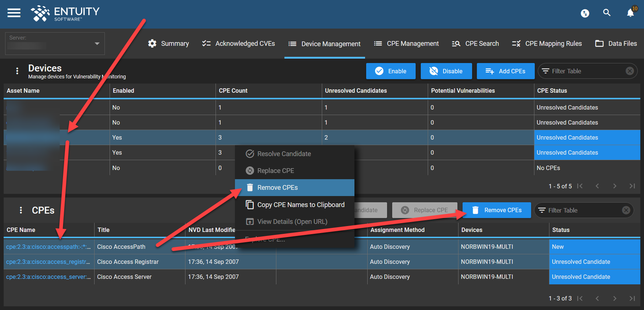Switch to the Data Files tab
Screen dimensions: 644x310
click(x=616, y=44)
